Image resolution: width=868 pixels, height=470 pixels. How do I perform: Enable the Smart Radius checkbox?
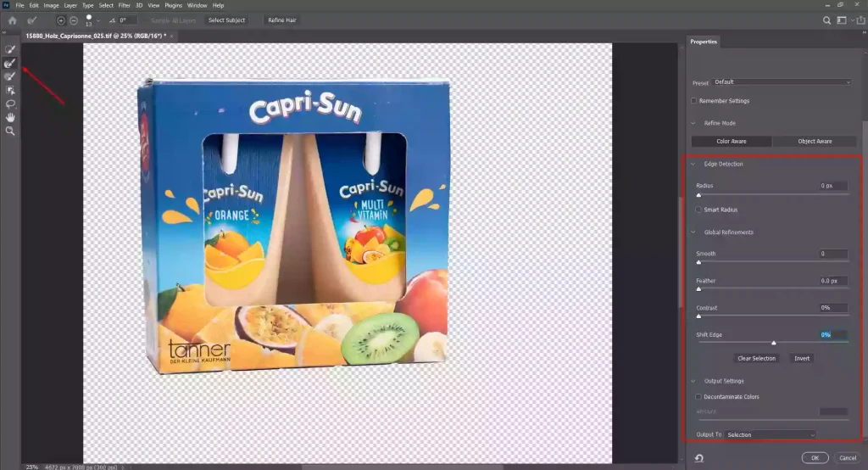(698, 210)
